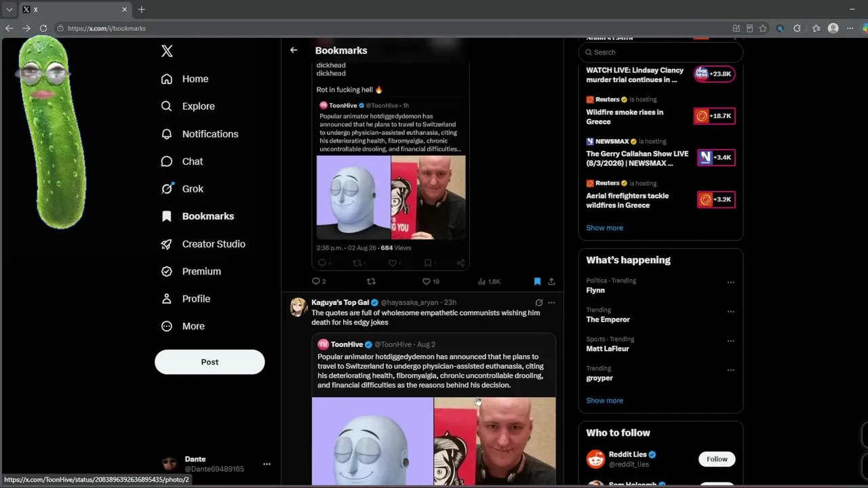The width and height of the screenshot is (868, 488).
Task: Join the +18.7K Reuters wildfire smoke live
Action: pos(714,116)
